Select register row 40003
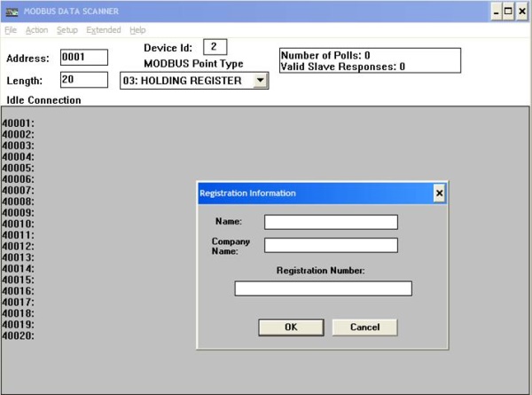The height and width of the screenshot is (395, 532). (x=19, y=146)
